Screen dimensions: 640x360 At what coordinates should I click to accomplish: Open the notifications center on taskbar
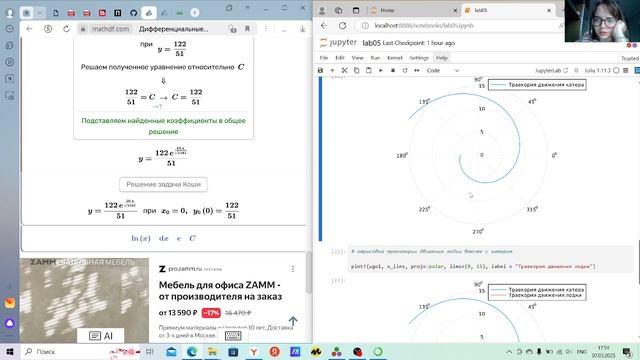(627, 351)
